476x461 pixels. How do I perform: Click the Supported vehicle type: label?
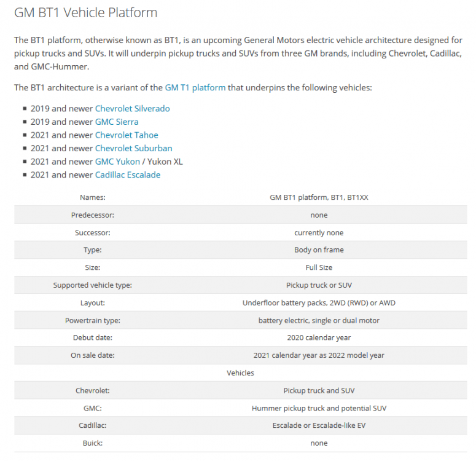coord(93,285)
